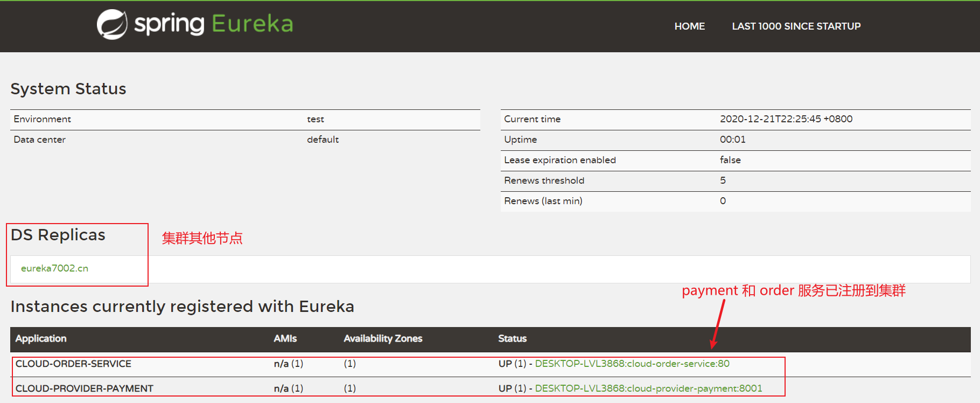This screenshot has height=403, width=980.
Task: Click the Renews (last min) label
Action: 543,201
